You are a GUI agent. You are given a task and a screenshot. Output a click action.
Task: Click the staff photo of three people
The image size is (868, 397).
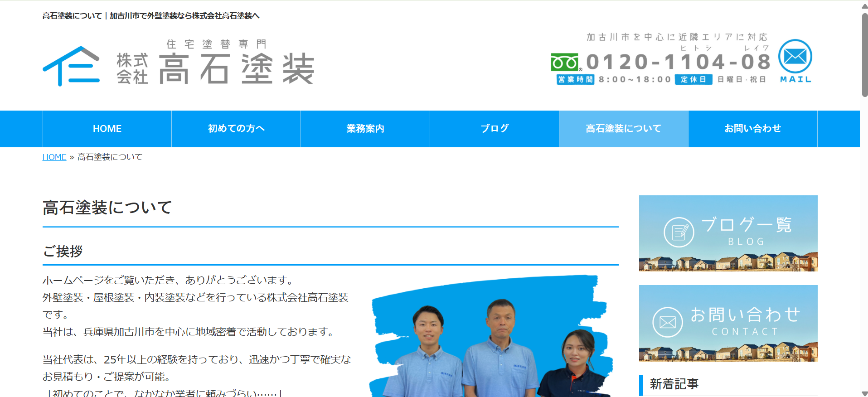tap(491, 336)
